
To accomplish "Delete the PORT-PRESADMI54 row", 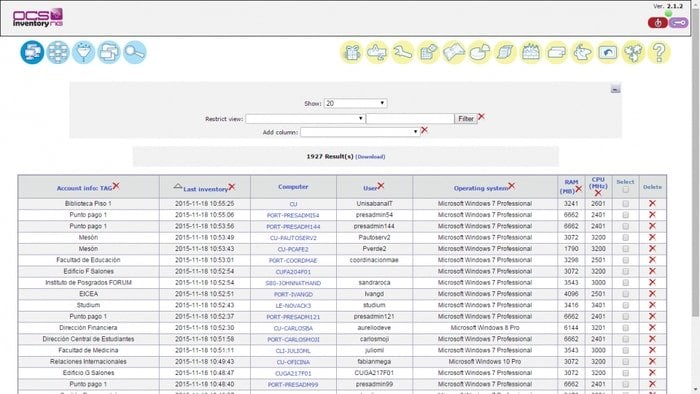I will (x=652, y=215).
